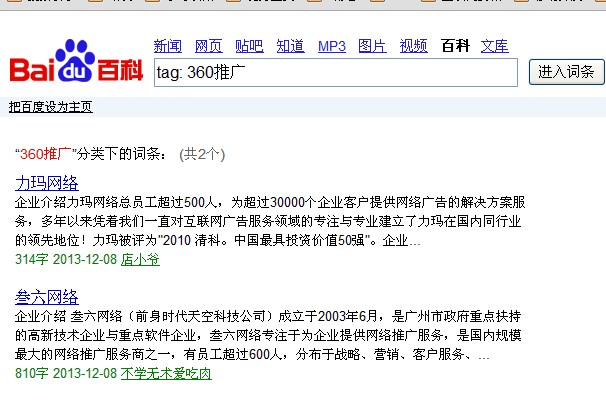This screenshot has height=401, width=606.
Task: Open the 力玛网络 entry
Action: (47, 183)
